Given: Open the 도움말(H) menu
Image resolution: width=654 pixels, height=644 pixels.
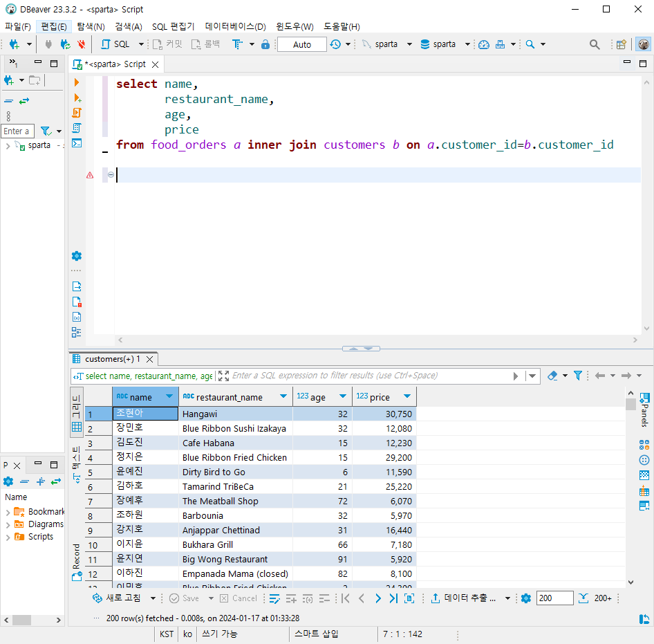Looking at the screenshot, I should (342, 27).
